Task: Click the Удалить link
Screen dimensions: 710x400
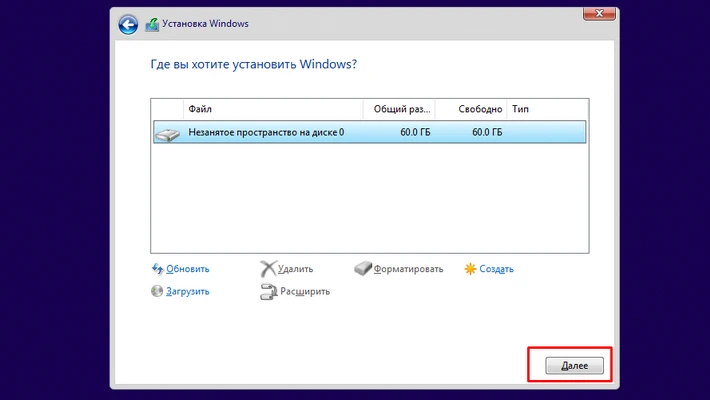Action: (295, 269)
